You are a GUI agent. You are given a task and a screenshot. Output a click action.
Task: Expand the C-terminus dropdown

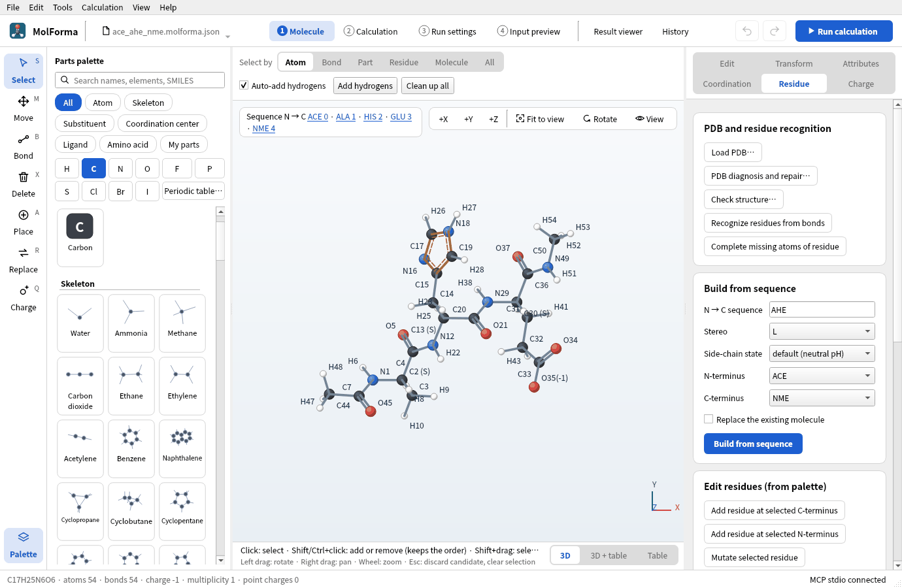click(x=822, y=399)
